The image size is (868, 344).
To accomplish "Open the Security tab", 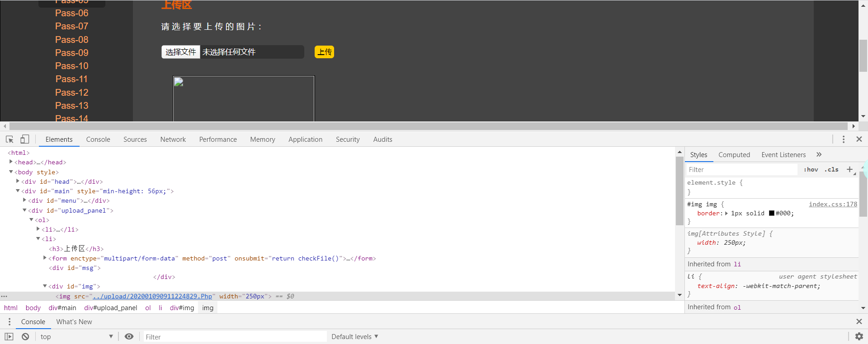I will pos(348,139).
